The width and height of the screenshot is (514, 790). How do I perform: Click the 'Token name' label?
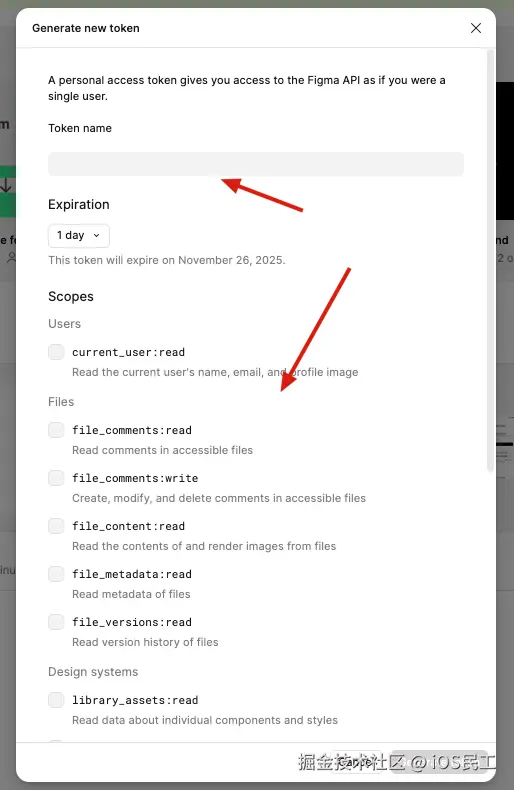(x=80, y=128)
